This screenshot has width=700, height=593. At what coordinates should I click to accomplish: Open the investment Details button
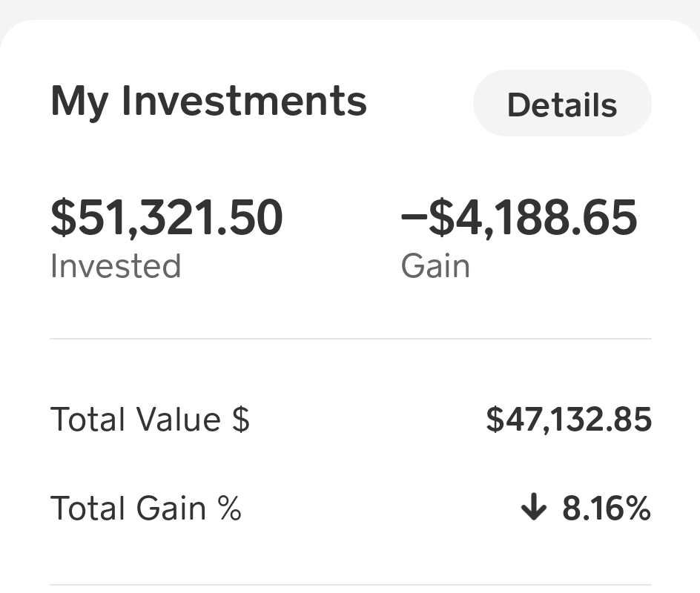(x=561, y=105)
